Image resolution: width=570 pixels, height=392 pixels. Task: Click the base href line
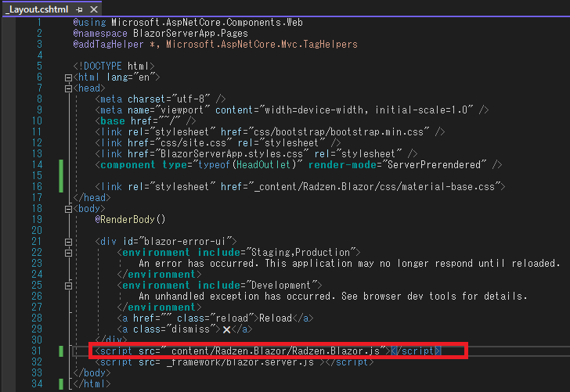146,121
